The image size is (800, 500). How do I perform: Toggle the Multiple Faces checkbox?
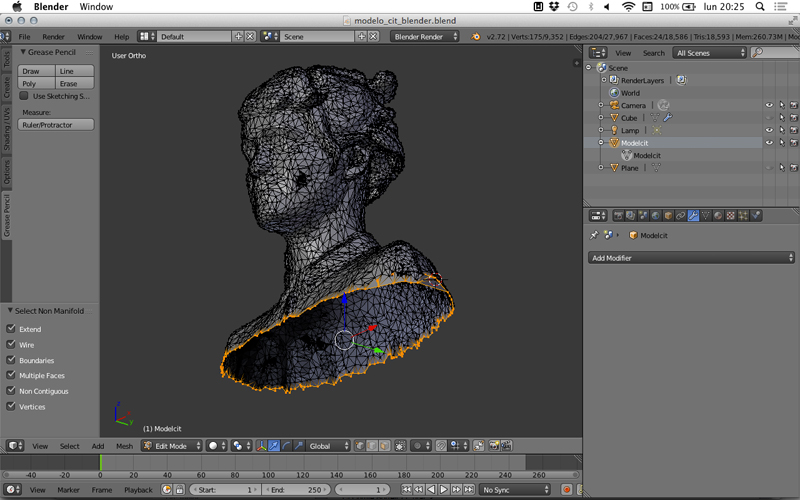[11, 375]
